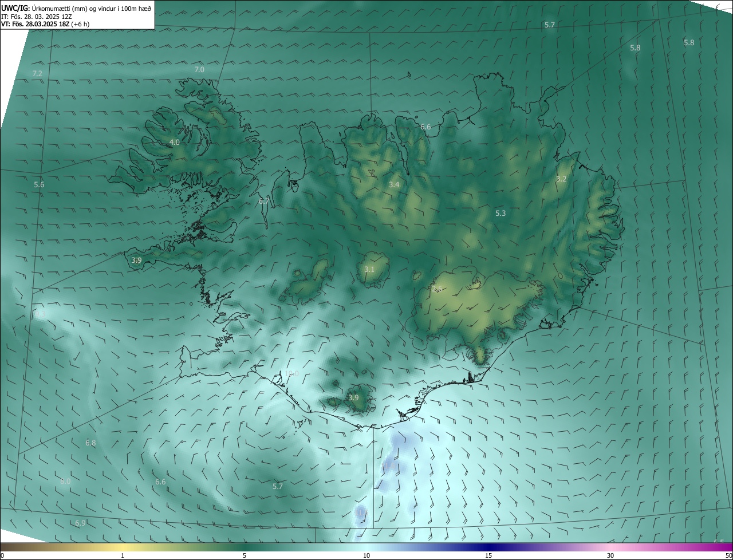Click the 10.0 value label on map

pyautogui.click(x=292, y=373)
